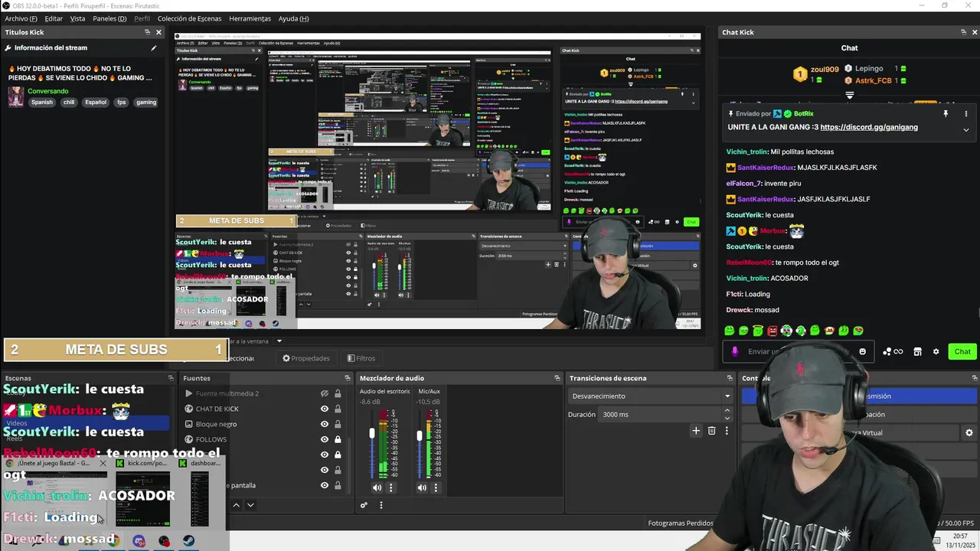
Task: Lock the Fuente multimedia 2 source
Action: tap(338, 393)
